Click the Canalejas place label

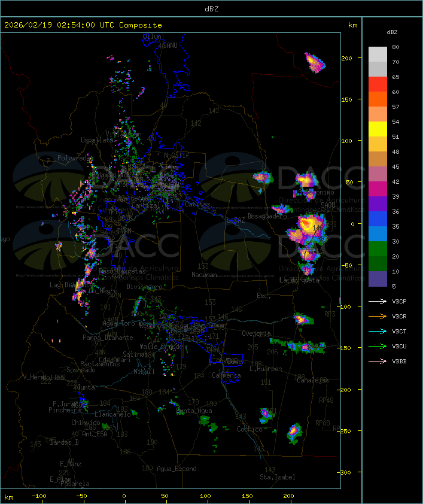coord(313,380)
